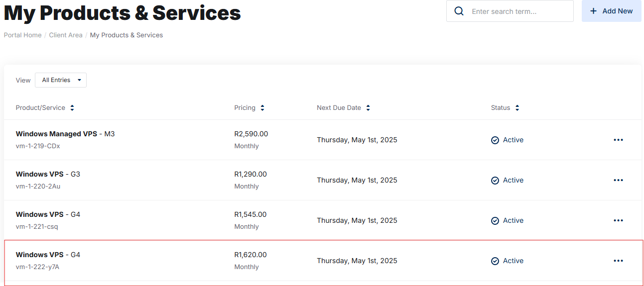Click the search magnifier icon
Screen dimensions: 644x286
pos(459,11)
